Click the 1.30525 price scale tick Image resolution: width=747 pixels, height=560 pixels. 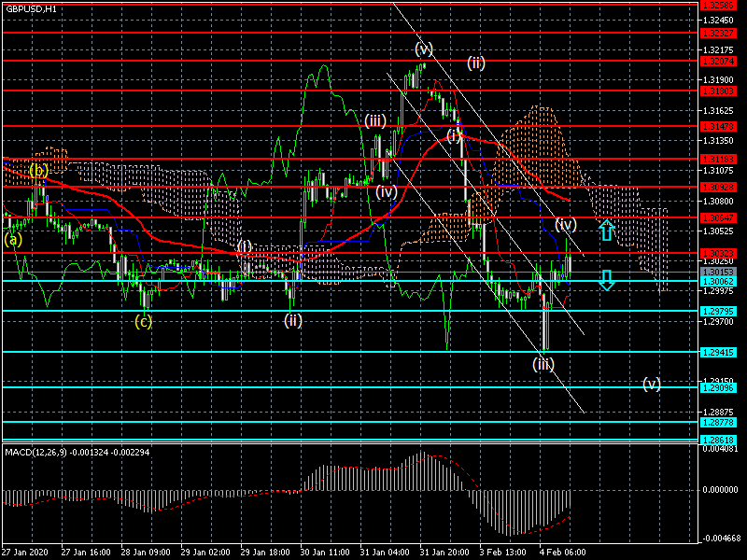(x=718, y=231)
